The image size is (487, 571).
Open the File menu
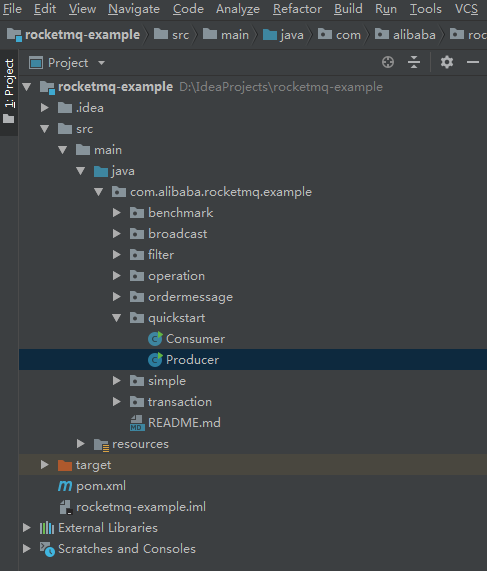click(12, 9)
